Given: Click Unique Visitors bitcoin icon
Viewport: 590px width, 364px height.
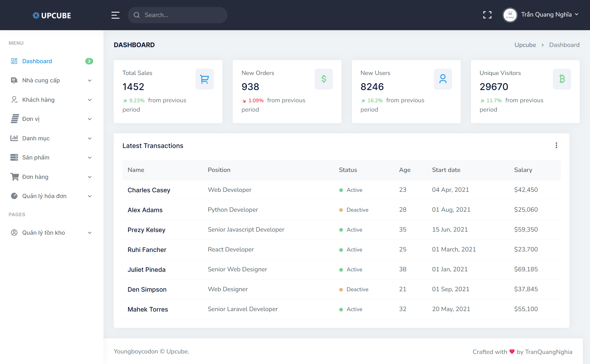Looking at the screenshot, I should (562, 79).
